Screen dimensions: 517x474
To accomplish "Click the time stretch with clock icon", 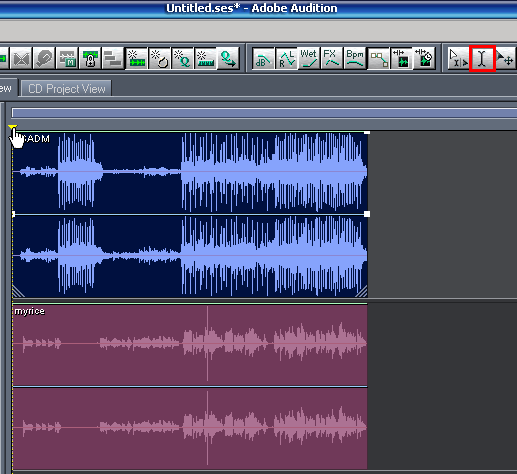I will click(424, 58).
